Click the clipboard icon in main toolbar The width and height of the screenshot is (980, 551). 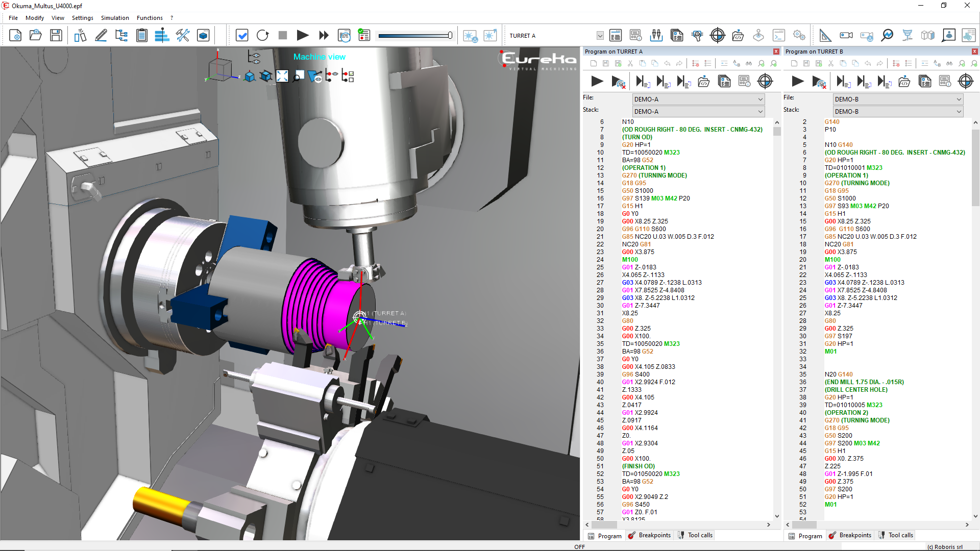pyautogui.click(x=142, y=35)
